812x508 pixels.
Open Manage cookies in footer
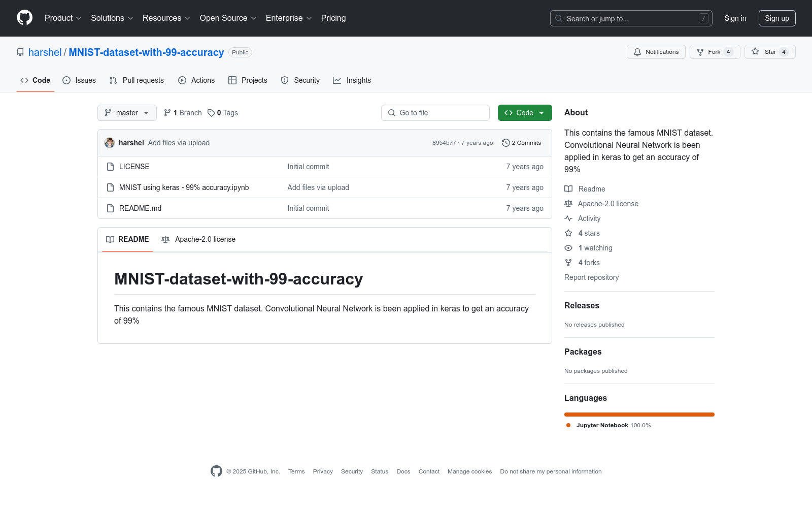470,471
